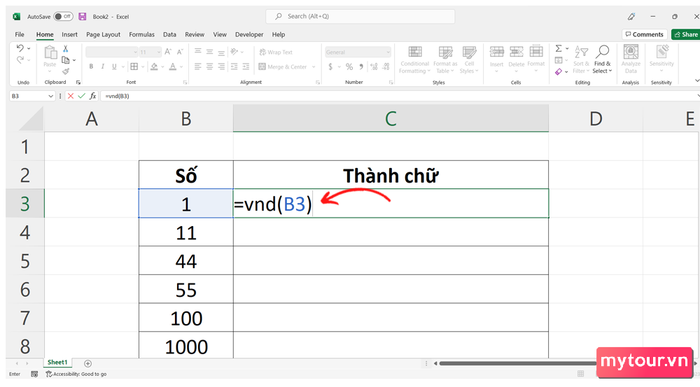The width and height of the screenshot is (700, 387).
Task: Switch to the Insert tab
Action: point(70,34)
